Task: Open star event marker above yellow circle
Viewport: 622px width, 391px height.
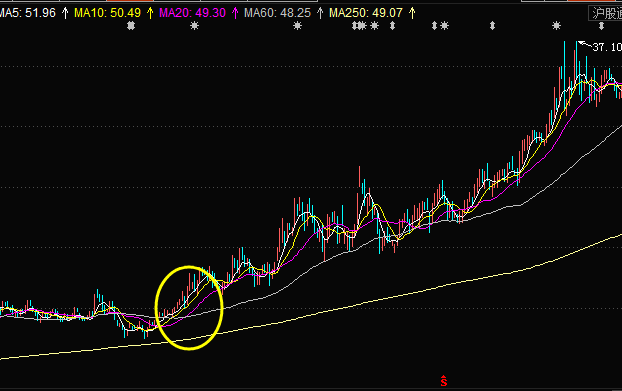Action: [194, 26]
